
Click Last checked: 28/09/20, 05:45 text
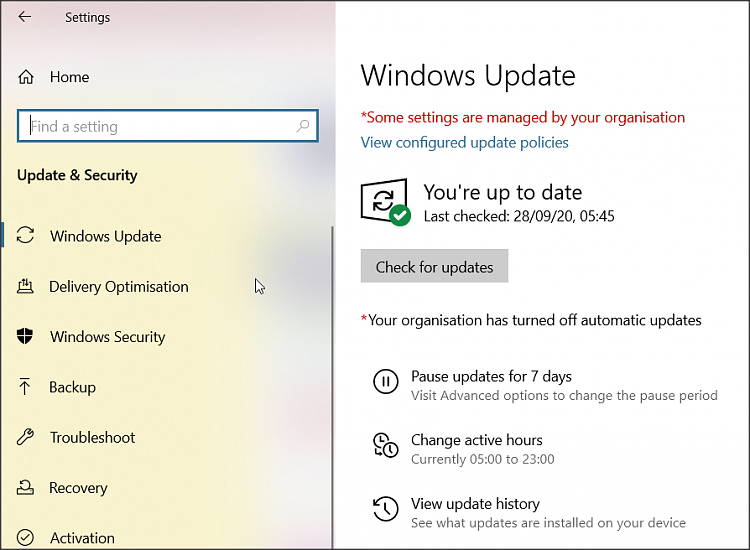point(519,216)
